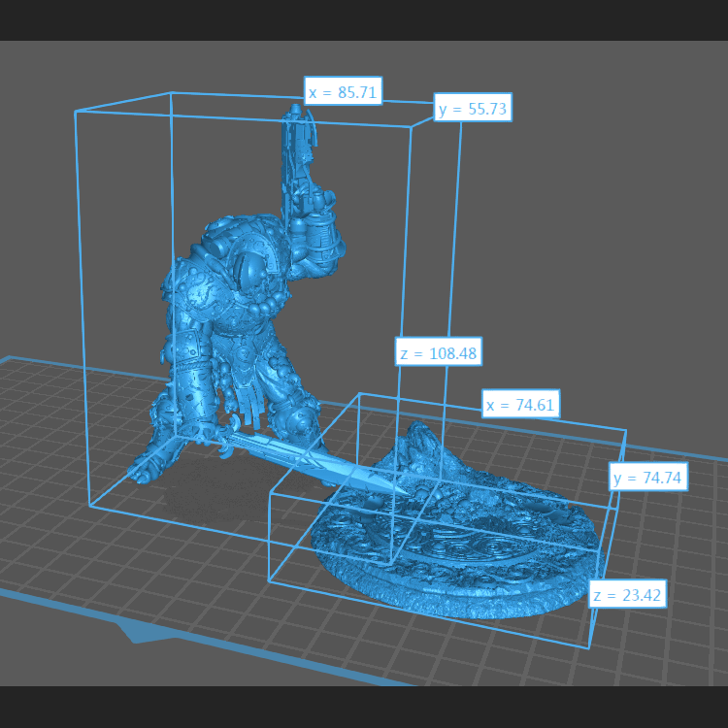Click the x = 85.71 dimension label

coord(343,93)
